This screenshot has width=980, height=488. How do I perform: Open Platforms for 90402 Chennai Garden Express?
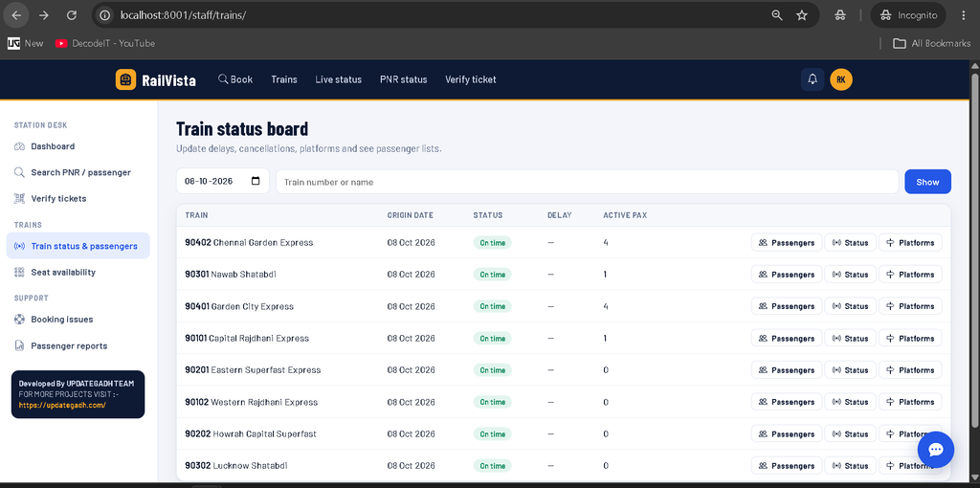(910, 242)
